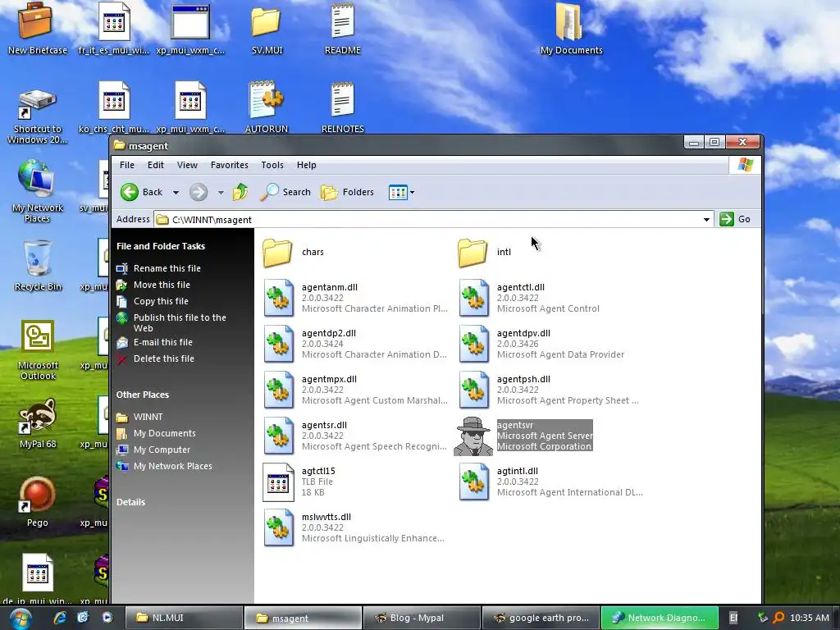Select the agentdpv.dll file icon
The width and height of the screenshot is (840, 630).
(473, 344)
